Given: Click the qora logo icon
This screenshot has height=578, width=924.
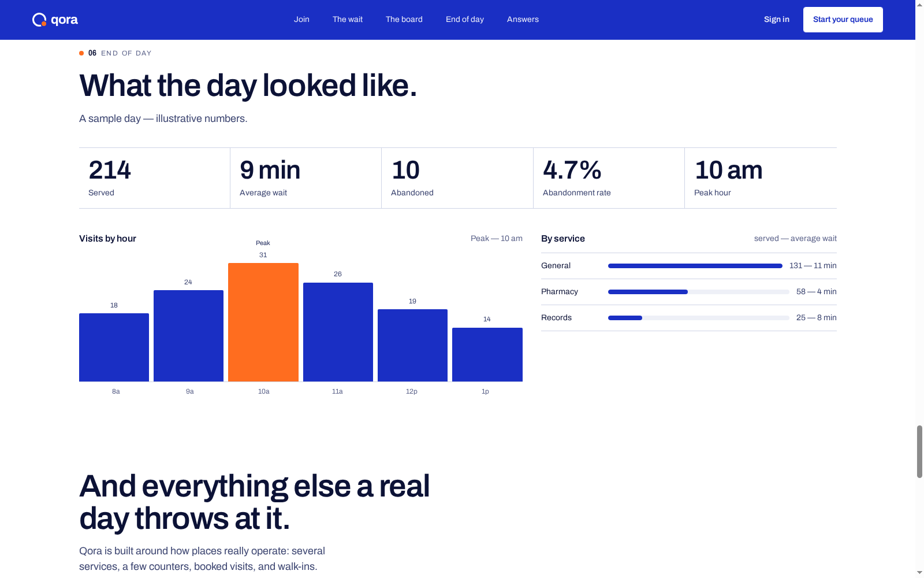Looking at the screenshot, I should (x=39, y=20).
